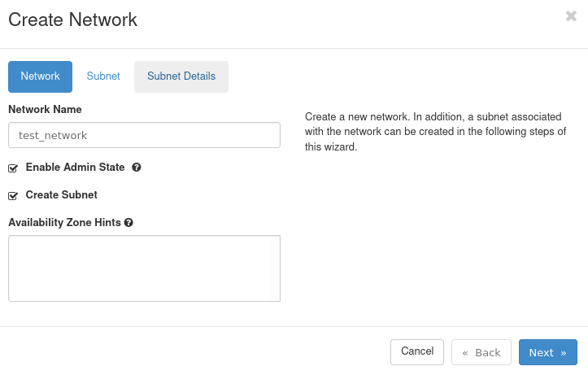588x375 pixels.
Task: Click the Create Network dialog title
Action: coord(72,20)
